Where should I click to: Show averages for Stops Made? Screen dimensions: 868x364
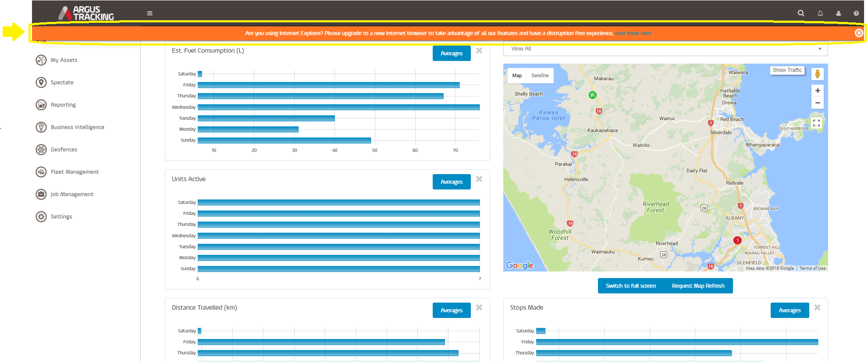coord(790,310)
